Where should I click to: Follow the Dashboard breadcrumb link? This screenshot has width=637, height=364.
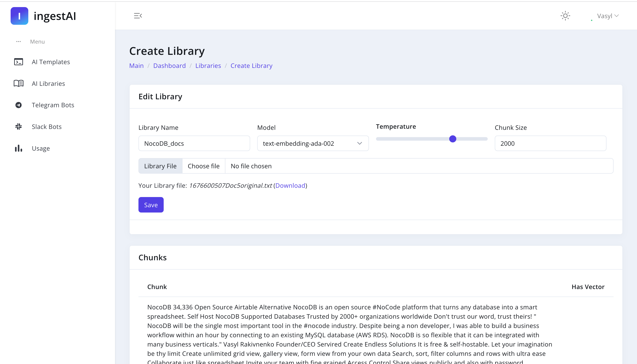coord(169,65)
